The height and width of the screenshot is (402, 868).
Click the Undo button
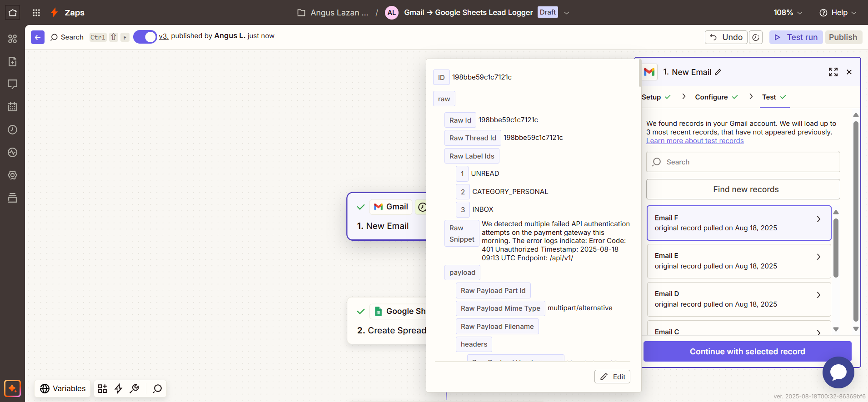(x=726, y=37)
